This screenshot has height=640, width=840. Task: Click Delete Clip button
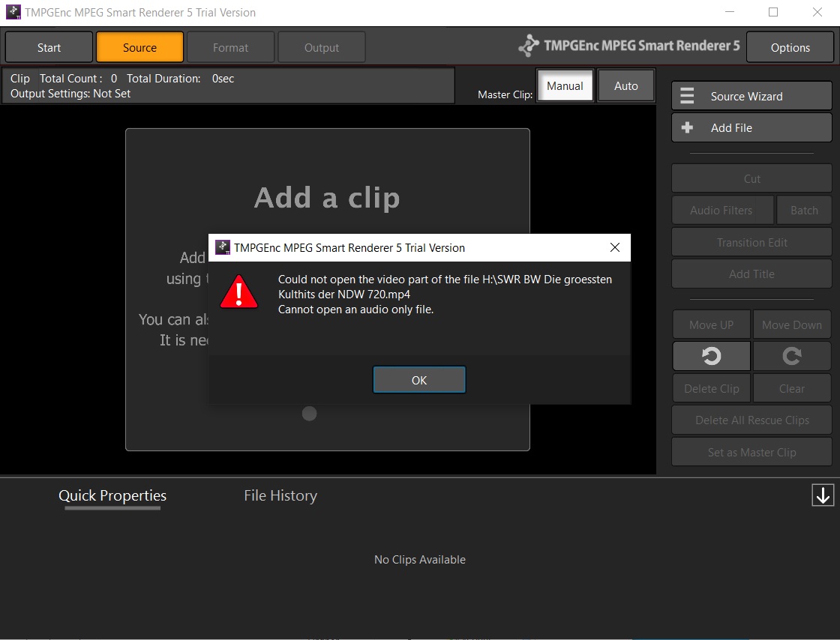pyautogui.click(x=712, y=388)
